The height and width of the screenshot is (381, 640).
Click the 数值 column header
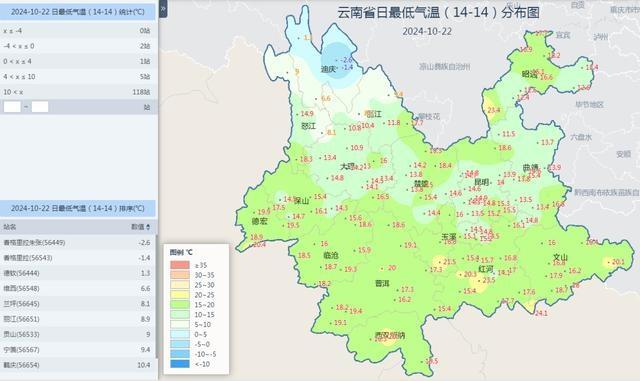point(138,227)
